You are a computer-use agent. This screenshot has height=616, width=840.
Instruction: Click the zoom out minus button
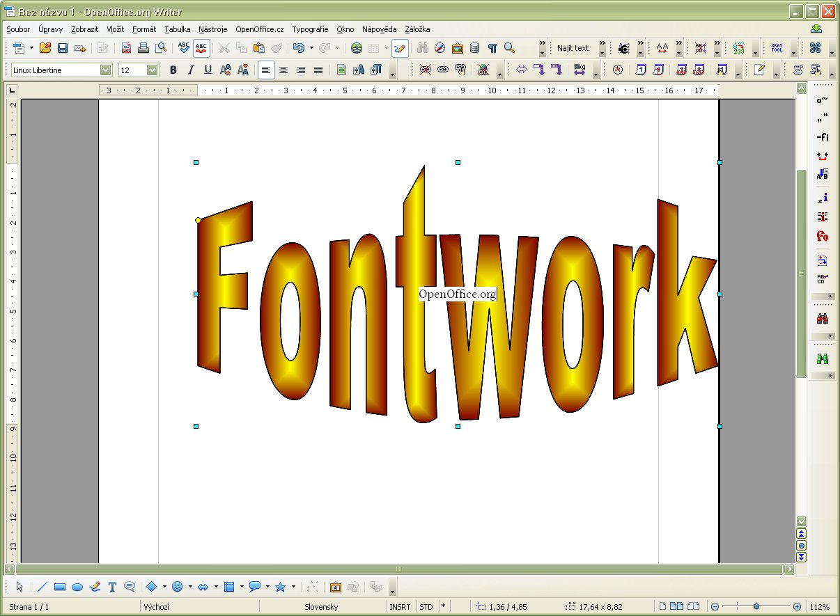714,607
